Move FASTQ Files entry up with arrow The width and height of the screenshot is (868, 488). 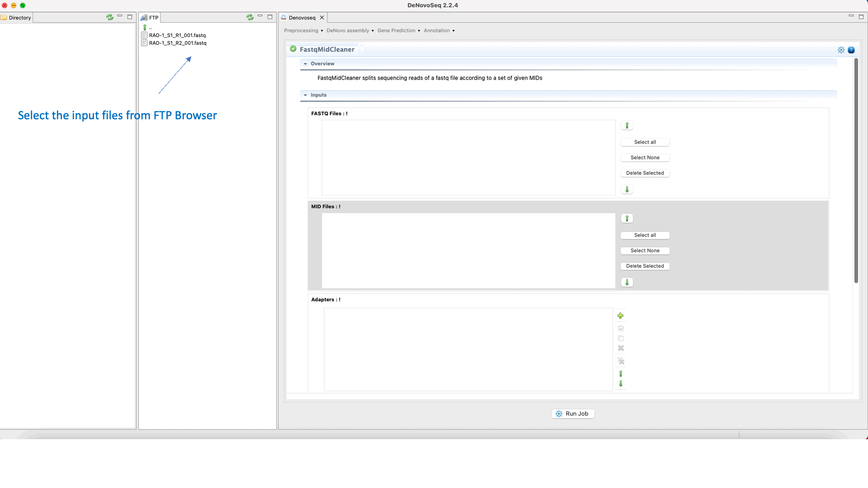tap(627, 126)
